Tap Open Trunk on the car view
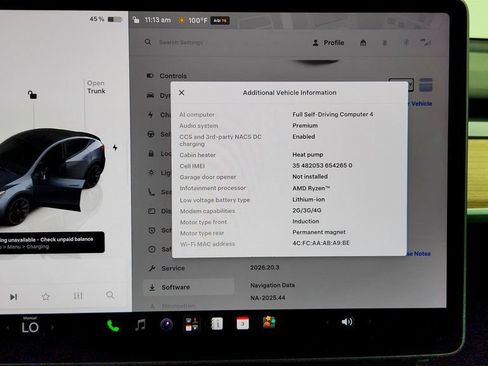Screen dimensions: 488x366 tap(96, 87)
